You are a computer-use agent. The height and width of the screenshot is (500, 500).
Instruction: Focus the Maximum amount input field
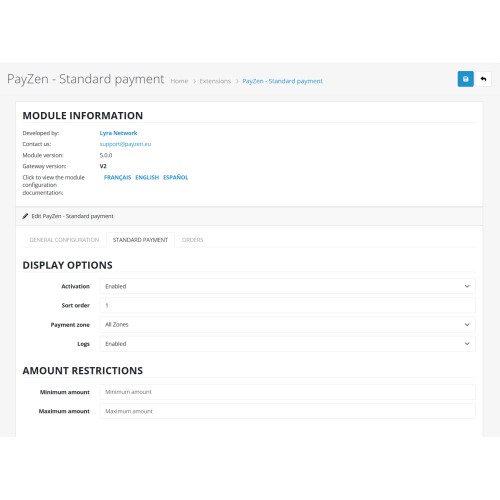(288, 411)
